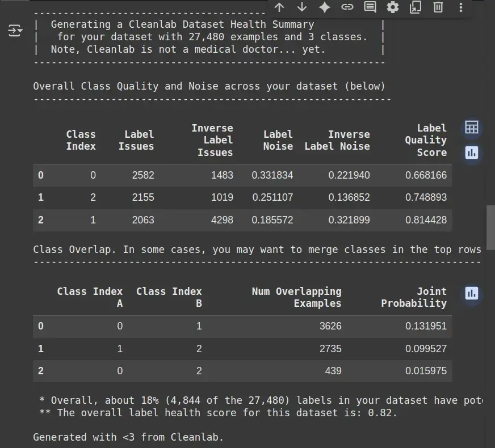Move the cell up with the up arrow
The height and width of the screenshot is (448, 495).
[279, 7]
